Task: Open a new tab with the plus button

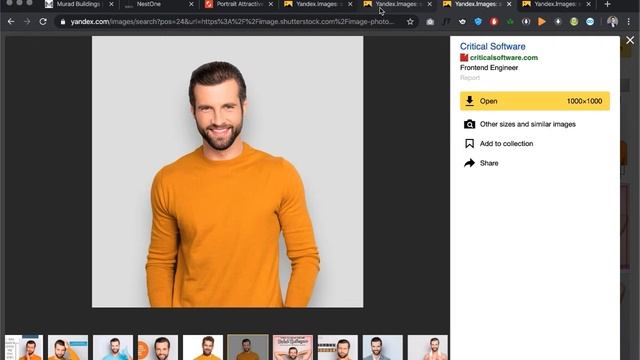Action: (607, 4)
